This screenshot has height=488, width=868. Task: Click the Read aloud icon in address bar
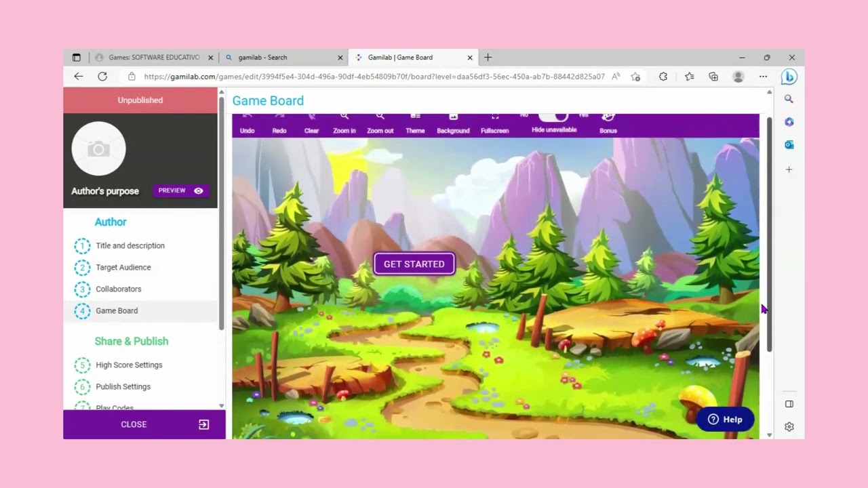pyautogui.click(x=616, y=77)
